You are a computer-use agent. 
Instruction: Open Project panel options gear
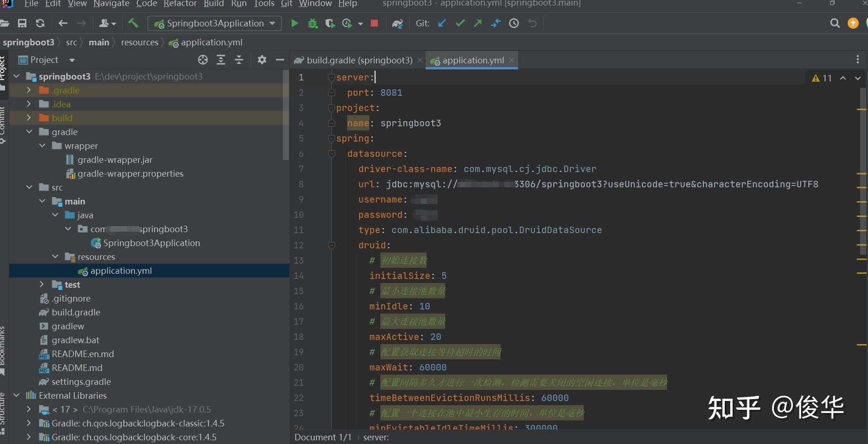pyautogui.click(x=262, y=60)
